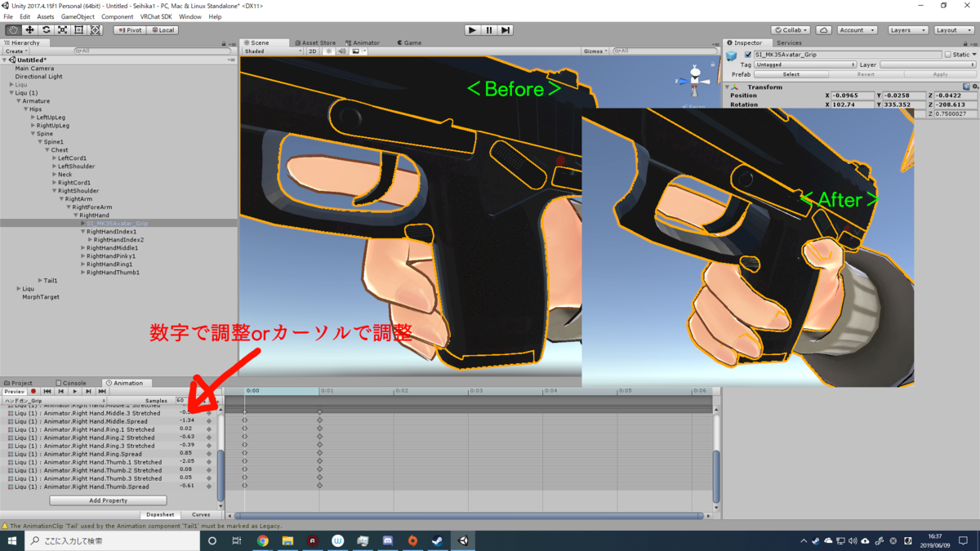
Task: Toggle Local handle rotation
Action: 163,30
